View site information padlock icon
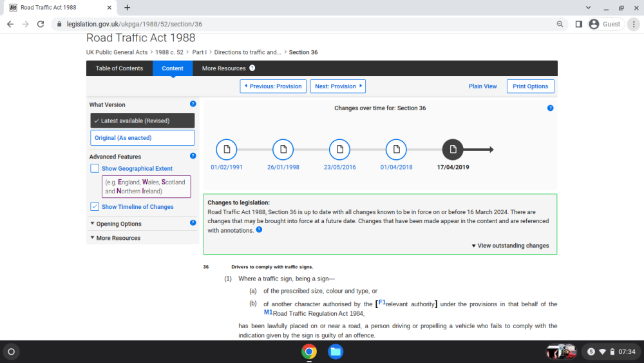The width and height of the screenshot is (644, 363). (x=59, y=25)
